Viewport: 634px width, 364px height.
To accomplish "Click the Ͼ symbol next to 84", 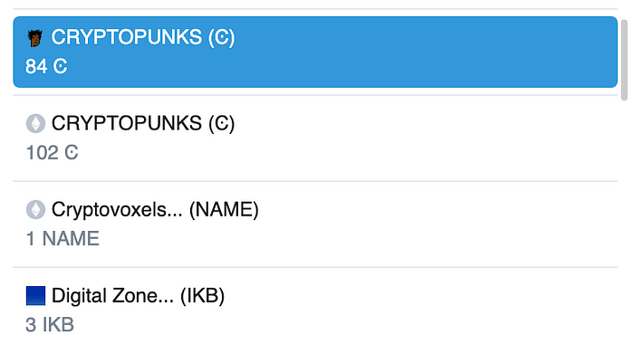I will click(61, 66).
